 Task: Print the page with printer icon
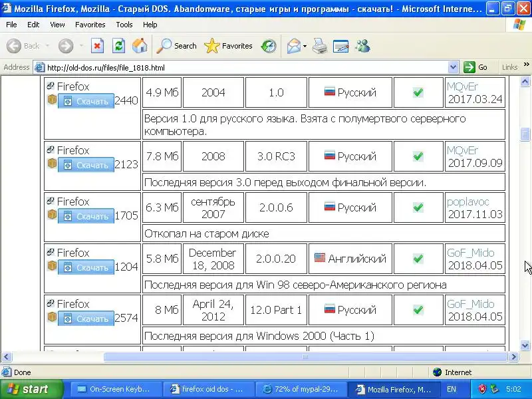(320, 46)
